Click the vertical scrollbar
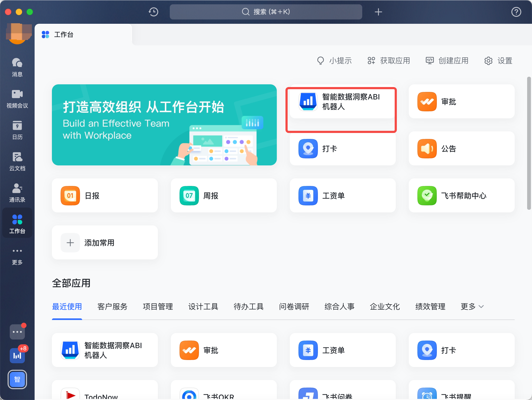The height and width of the screenshot is (400, 532). click(x=529, y=143)
